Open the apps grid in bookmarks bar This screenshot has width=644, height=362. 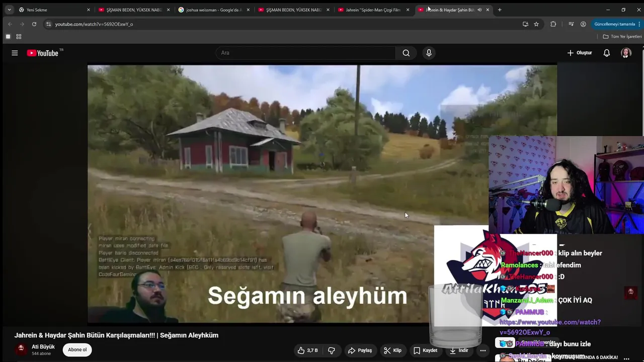point(19,37)
